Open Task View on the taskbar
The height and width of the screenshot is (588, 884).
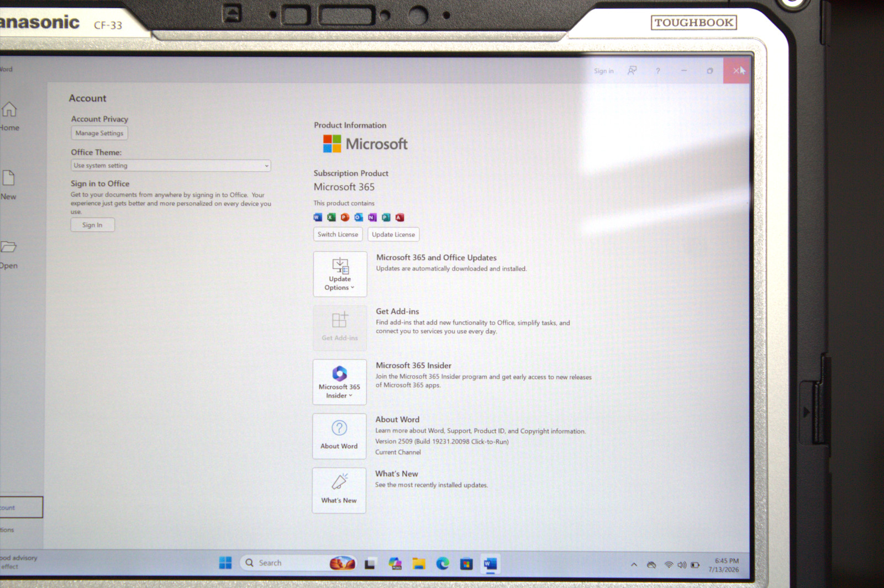(x=370, y=564)
